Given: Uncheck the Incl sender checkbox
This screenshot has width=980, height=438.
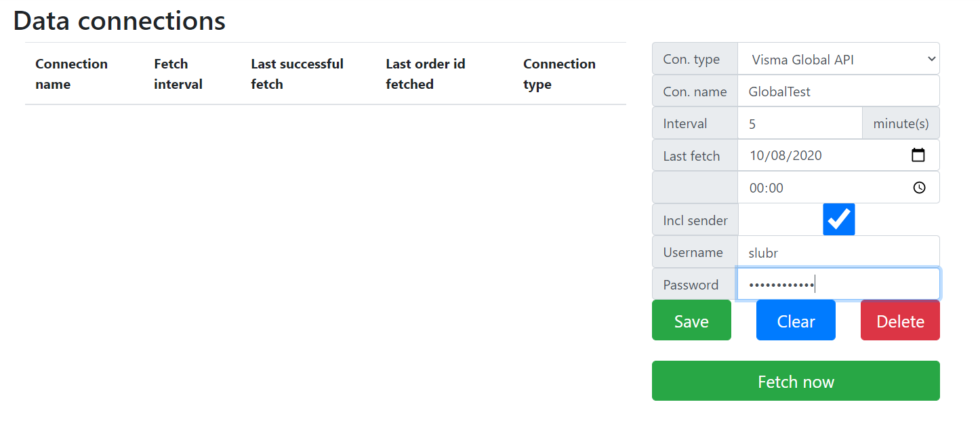Looking at the screenshot, I should point(838,220).
